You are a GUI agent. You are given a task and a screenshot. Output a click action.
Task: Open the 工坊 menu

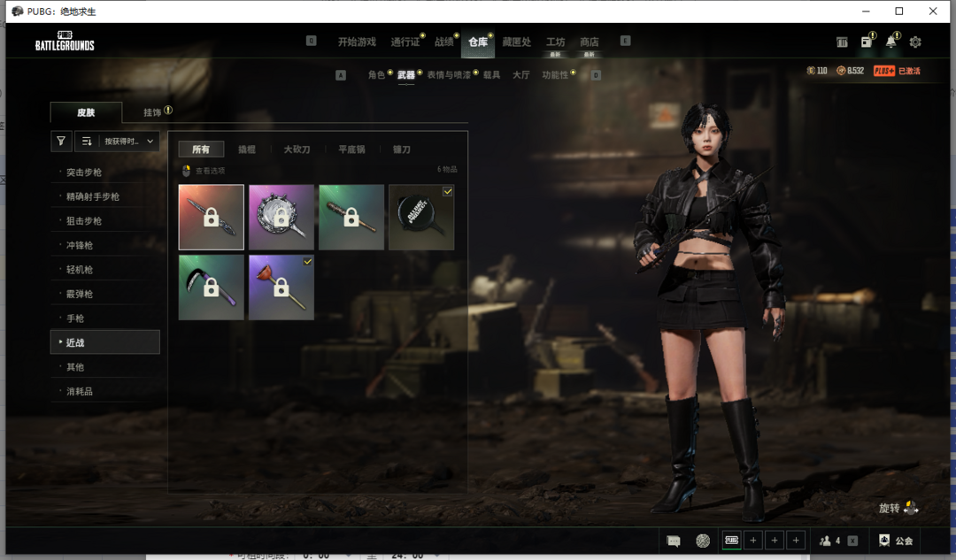coord(555,42)
